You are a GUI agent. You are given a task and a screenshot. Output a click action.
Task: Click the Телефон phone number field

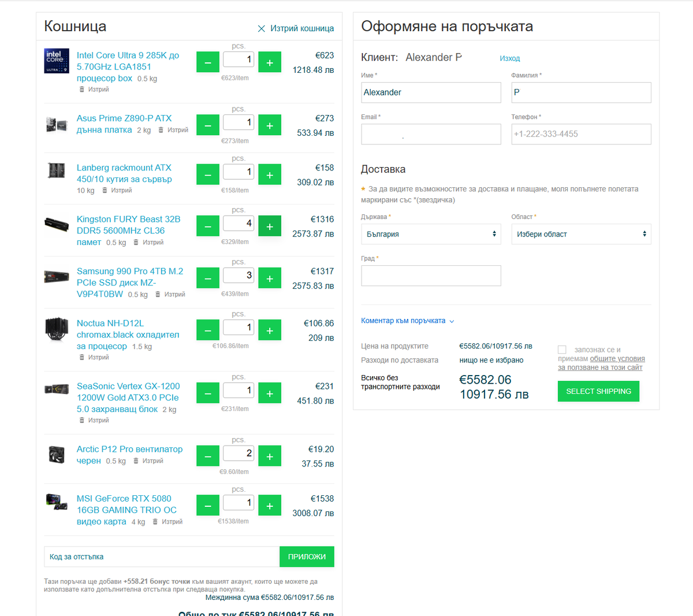tap(581, 134)
